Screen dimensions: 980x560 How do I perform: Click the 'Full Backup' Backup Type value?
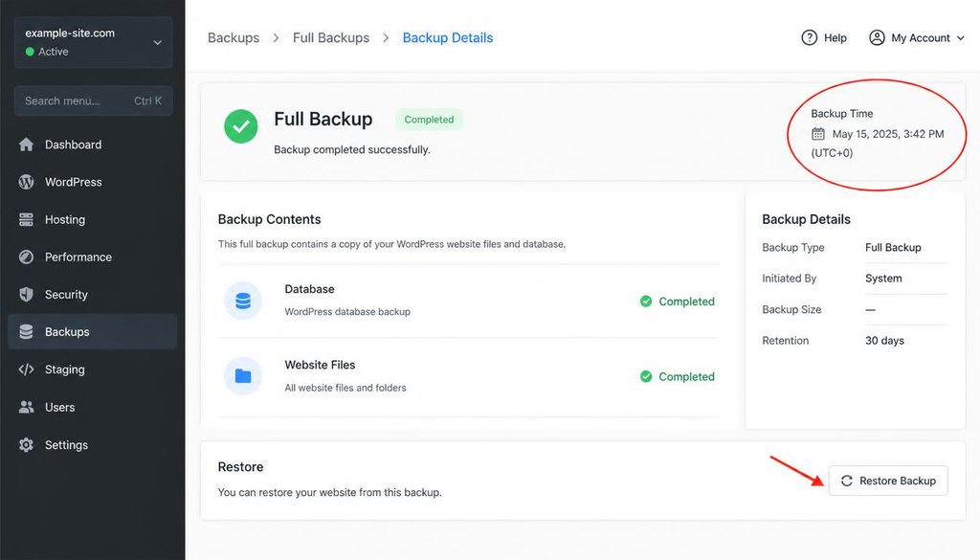click(893, 247)
